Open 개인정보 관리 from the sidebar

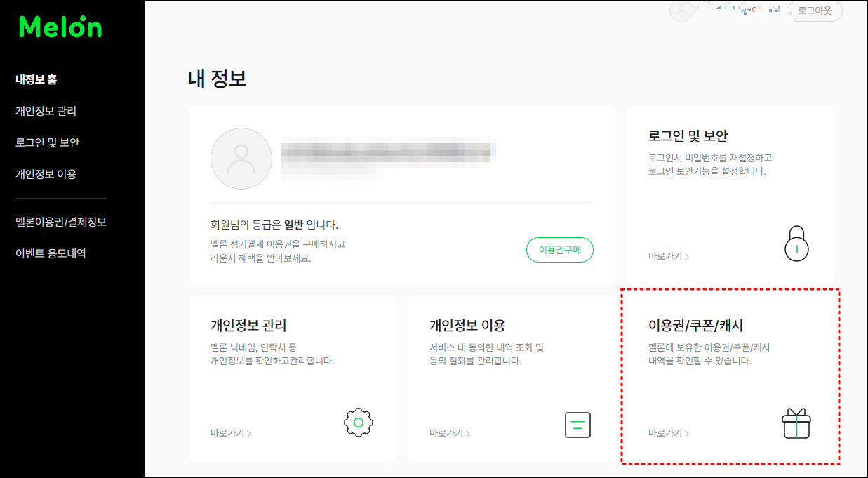click(x=46, y=111)
